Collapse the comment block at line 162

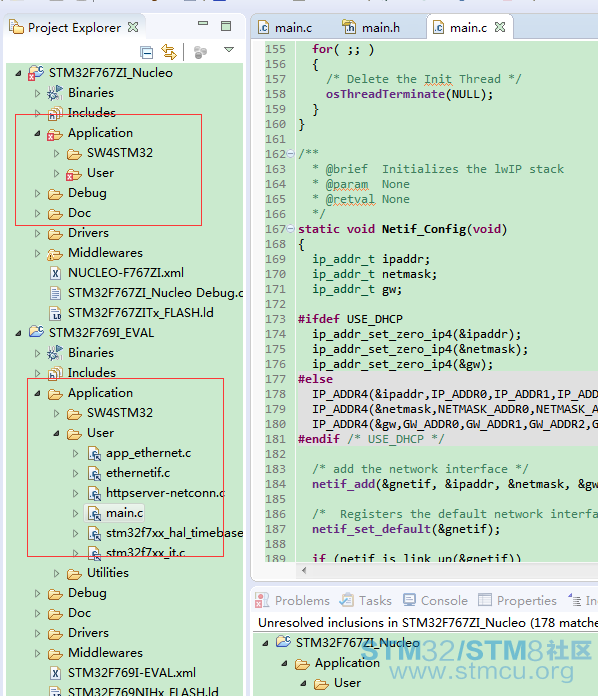tap(290, 154)
